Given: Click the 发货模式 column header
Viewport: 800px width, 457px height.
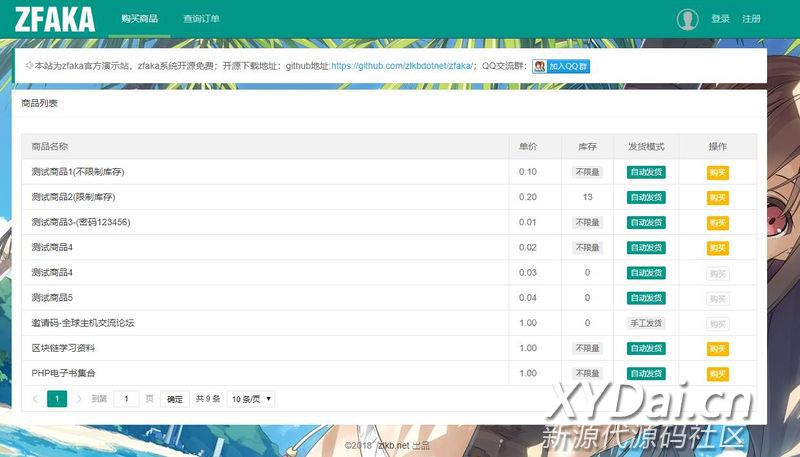Looking at the screenshot, I should [646, 146].
